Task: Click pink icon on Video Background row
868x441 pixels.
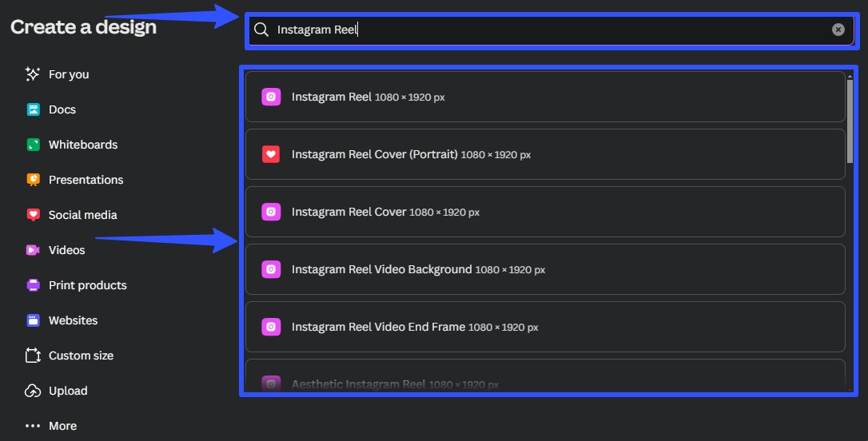Action: tap(271, 269)
